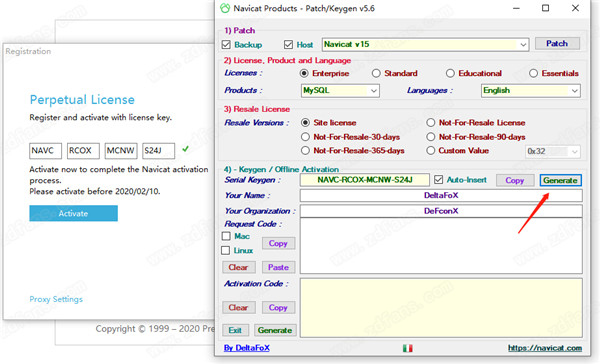The image size is (600, 364).
Task: Open the MySQL products dropdown
Action: pyautogui.click(x=340, y=91)
